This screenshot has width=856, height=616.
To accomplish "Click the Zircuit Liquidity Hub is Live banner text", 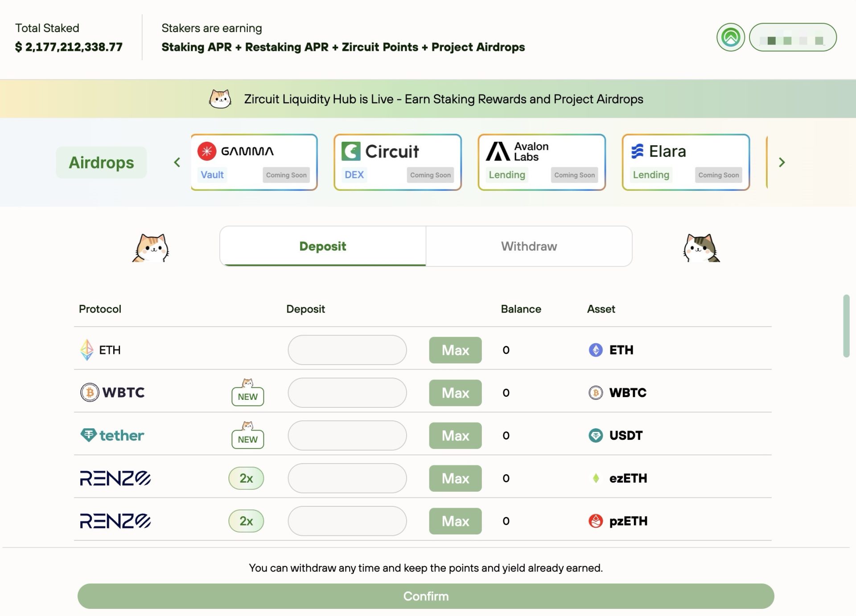I will (444, 99).
